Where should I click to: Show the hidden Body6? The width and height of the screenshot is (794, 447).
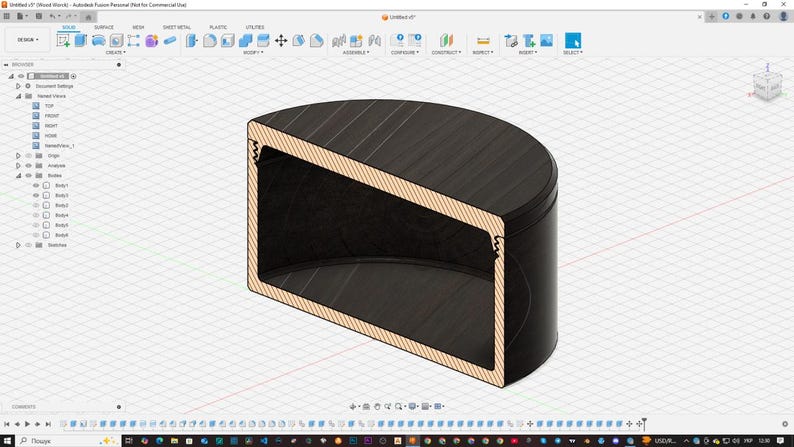(36, 235)
